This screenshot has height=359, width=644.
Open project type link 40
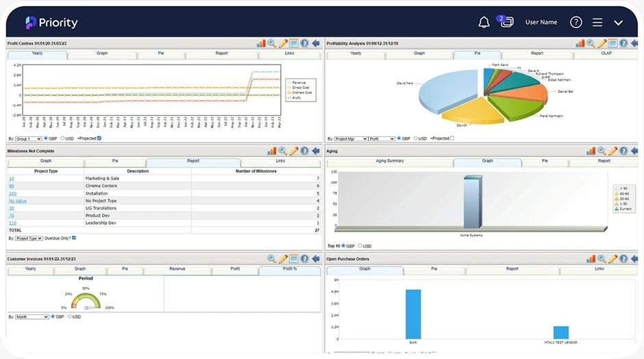[12, 186]
